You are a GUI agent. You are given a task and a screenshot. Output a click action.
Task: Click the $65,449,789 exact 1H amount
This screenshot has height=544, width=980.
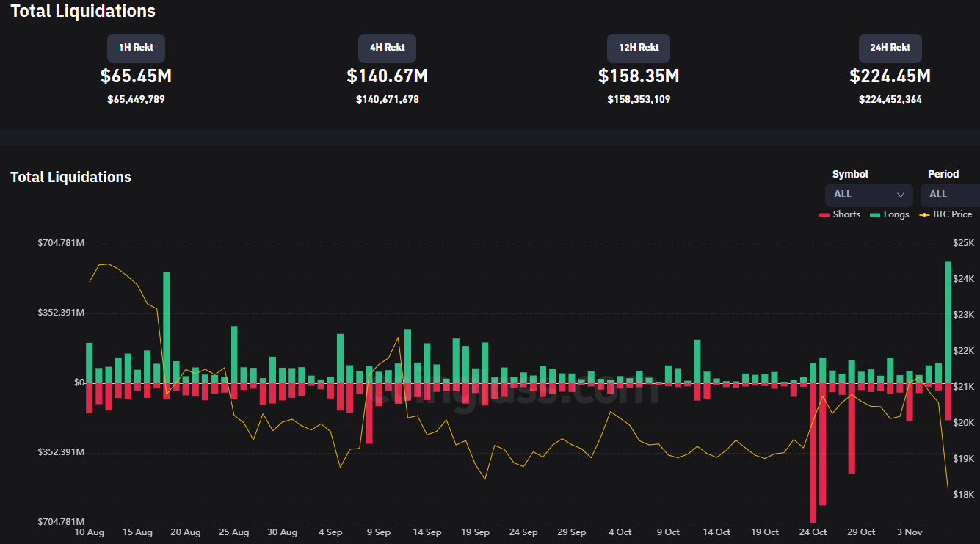[x=136, y=99]
